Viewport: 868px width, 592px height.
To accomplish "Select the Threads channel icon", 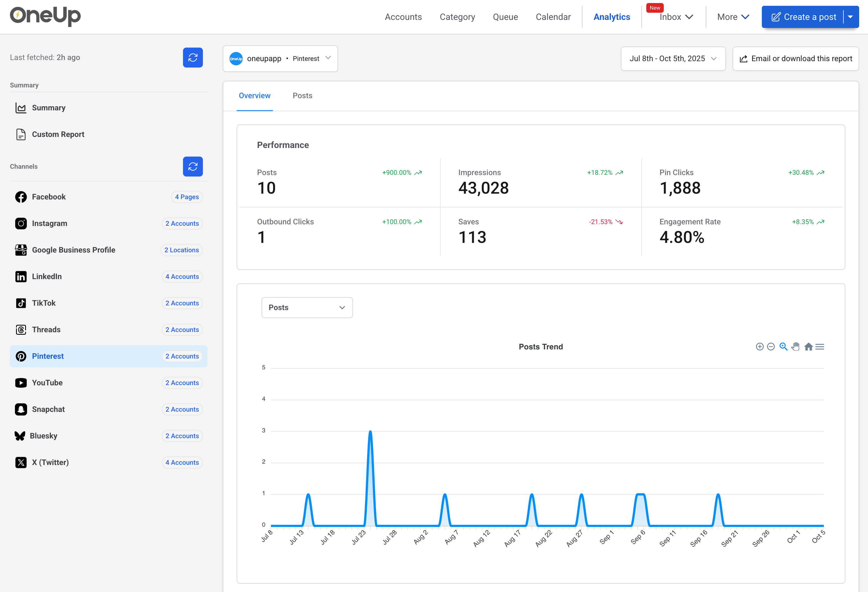I will 21,330.
